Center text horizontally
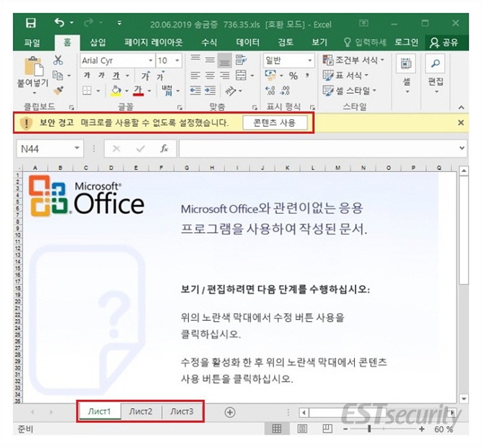Screen dimensions: 482x448 [x=210, y=75]
